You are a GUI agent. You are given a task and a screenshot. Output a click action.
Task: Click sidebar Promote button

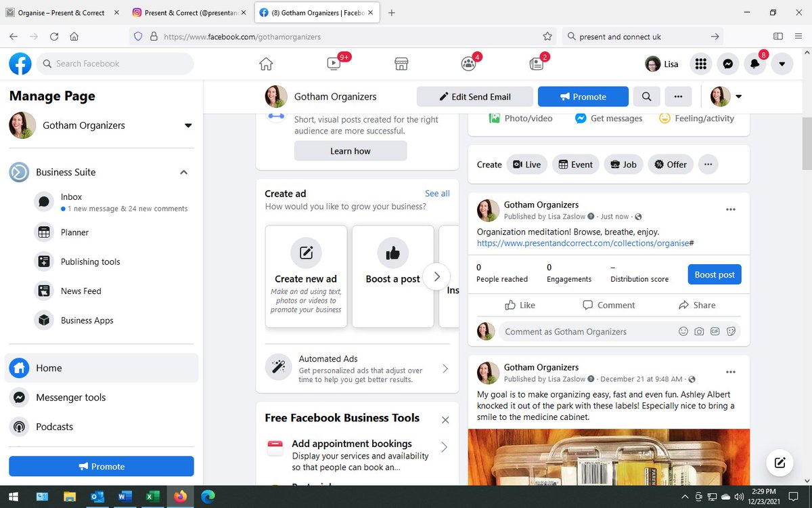click(101, 467)
